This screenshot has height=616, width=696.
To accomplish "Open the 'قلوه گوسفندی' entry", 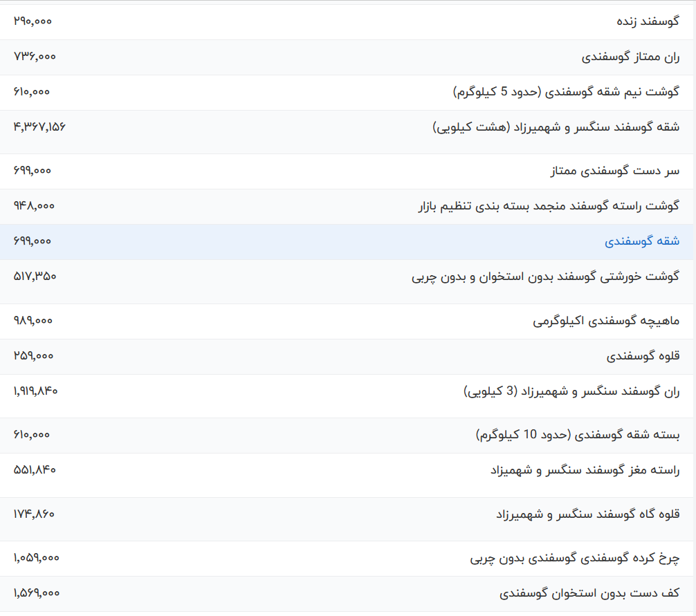I will pos(643,356).
